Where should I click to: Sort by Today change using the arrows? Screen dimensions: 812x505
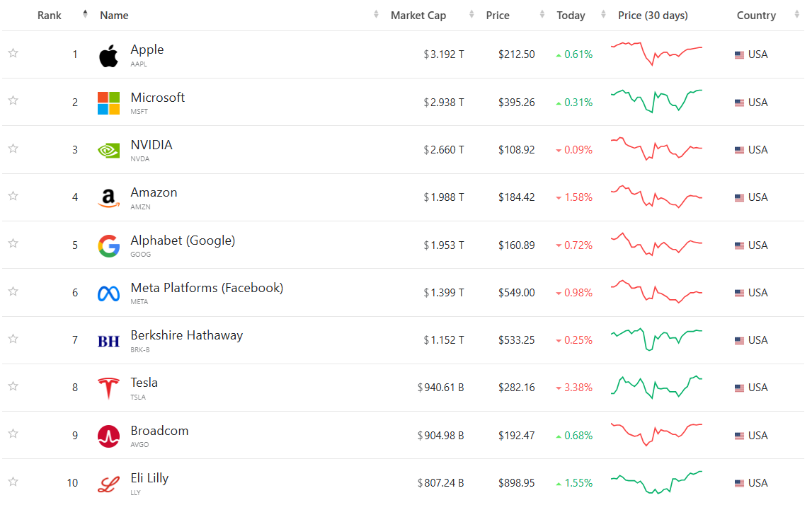pyautogui.click(x=603, y=14)
